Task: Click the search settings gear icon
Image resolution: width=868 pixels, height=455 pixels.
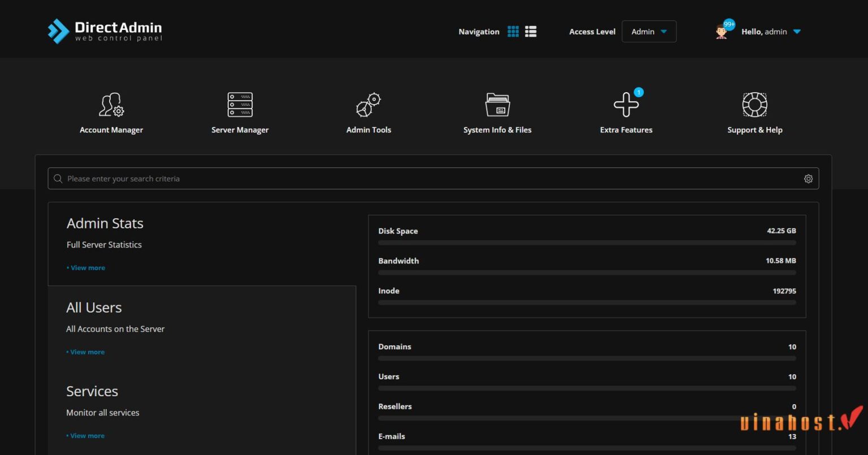Action: point(808,179)
